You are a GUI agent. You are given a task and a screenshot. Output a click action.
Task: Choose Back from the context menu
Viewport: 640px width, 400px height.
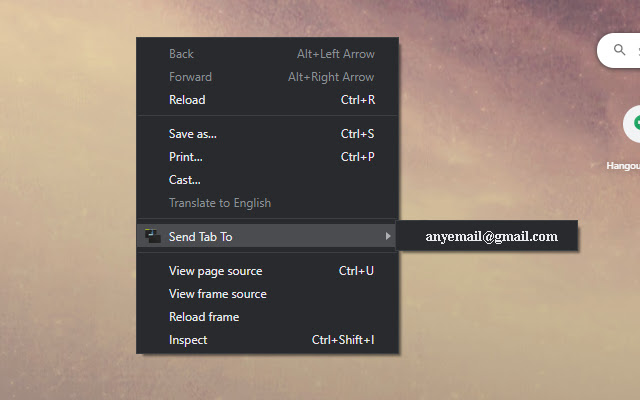point(182,54)
